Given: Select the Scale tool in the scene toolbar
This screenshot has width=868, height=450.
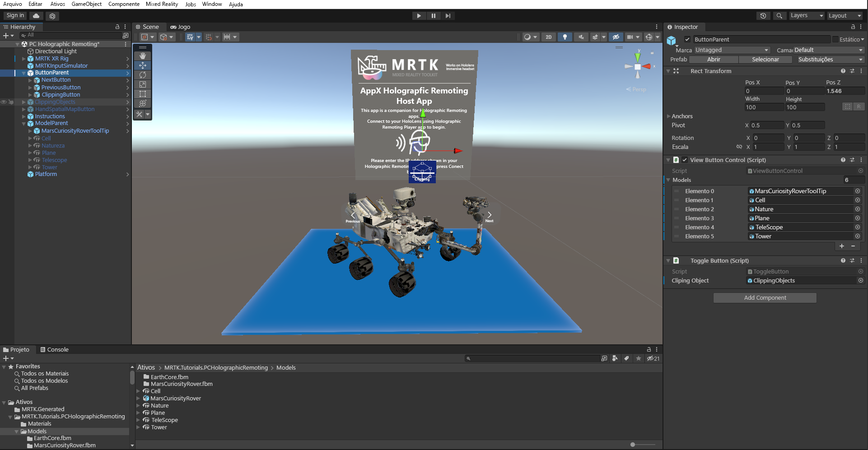Looking at the screenshot, I should 142,84.
